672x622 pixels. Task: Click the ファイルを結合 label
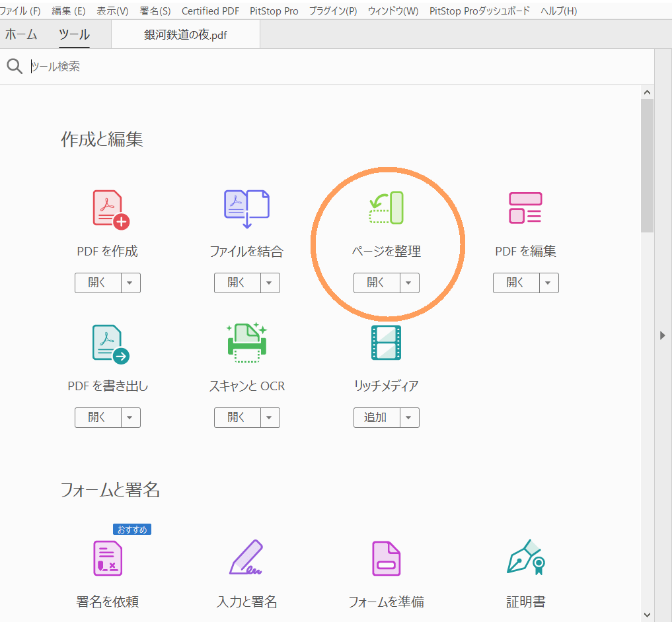pyautogui.click(x=247, y=251)
